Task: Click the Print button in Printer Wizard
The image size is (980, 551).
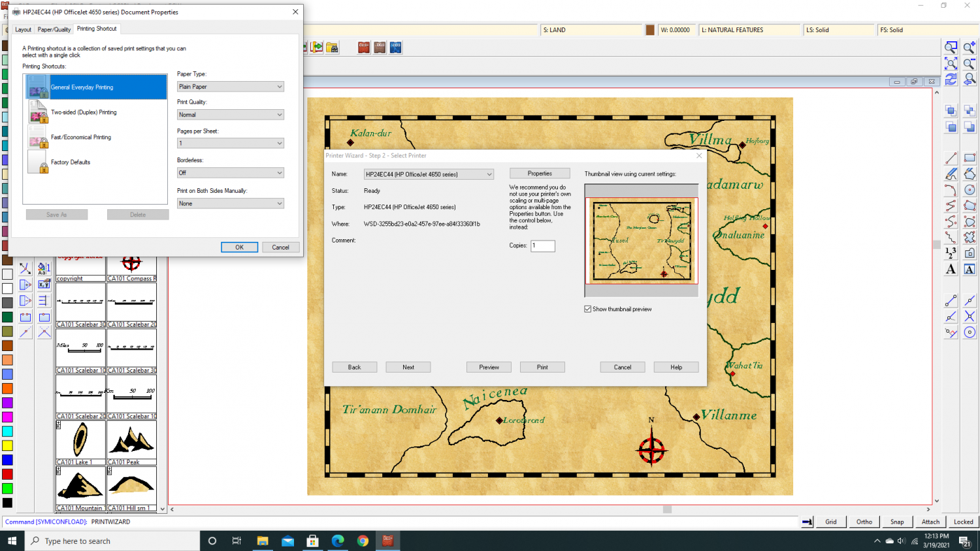Action: point(542,367)
